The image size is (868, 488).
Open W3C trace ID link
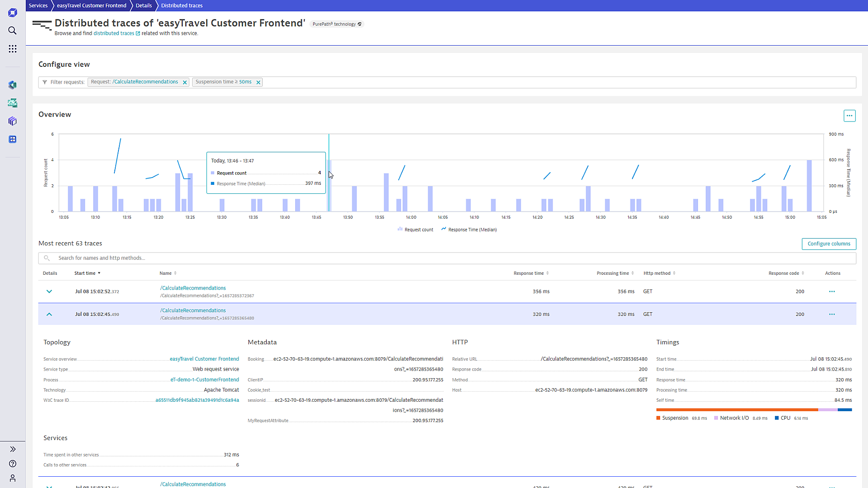[197, 400]
